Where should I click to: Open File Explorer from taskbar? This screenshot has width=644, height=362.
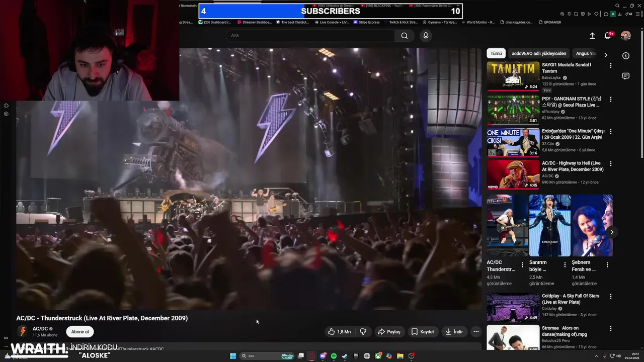[400, 356]
